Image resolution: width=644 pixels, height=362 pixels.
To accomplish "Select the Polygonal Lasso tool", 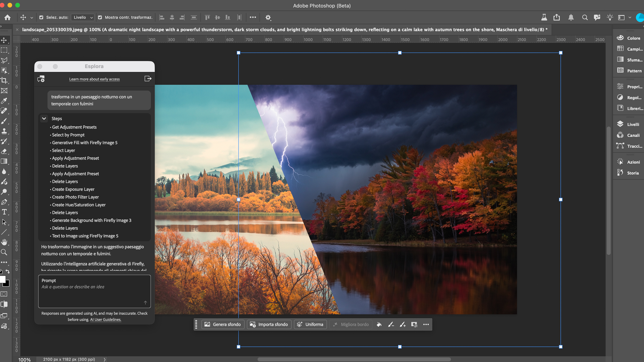I will tap(4, 60).
